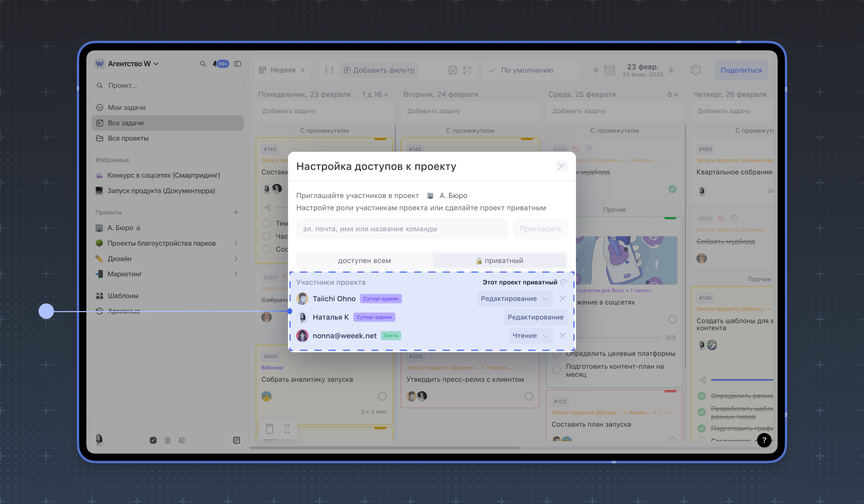Open role dropdown for Taiichi Ohno
The width and height of the screenshot is (864, 504).
514,299
